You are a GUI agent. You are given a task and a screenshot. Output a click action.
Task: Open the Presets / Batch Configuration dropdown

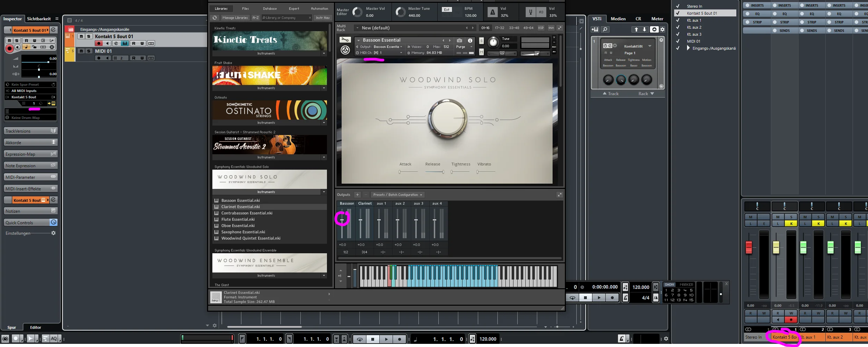pyautogui.click(x=397, y=195)
